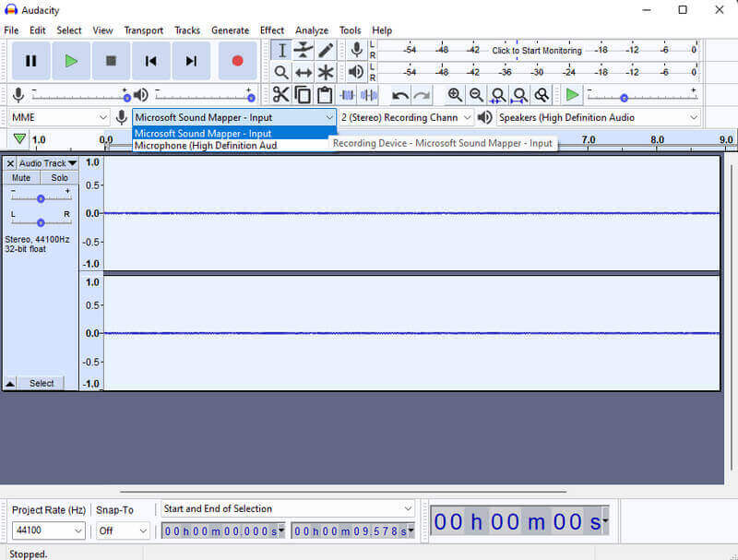The image size is (738, 560).
Task: Select the Envelope tool
Action: click(x=304, y=51)
